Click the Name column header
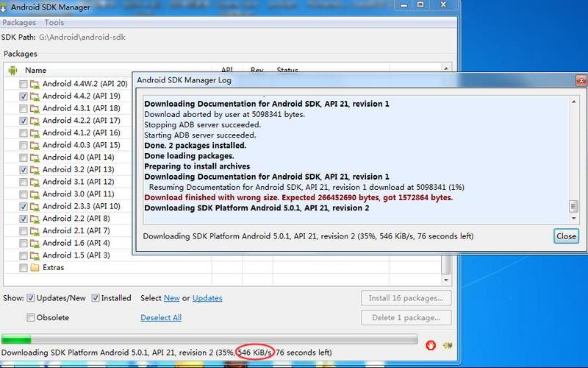 coord(35,70)
